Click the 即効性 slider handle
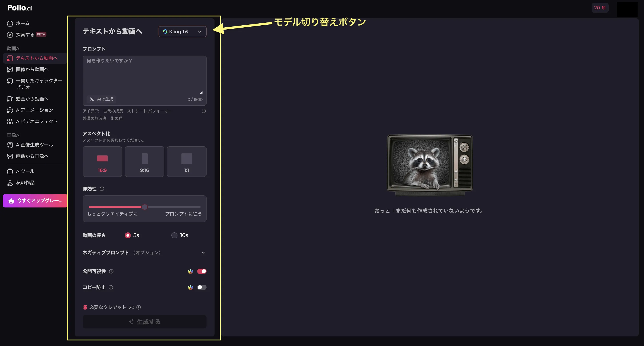 (x=145, y=207)
